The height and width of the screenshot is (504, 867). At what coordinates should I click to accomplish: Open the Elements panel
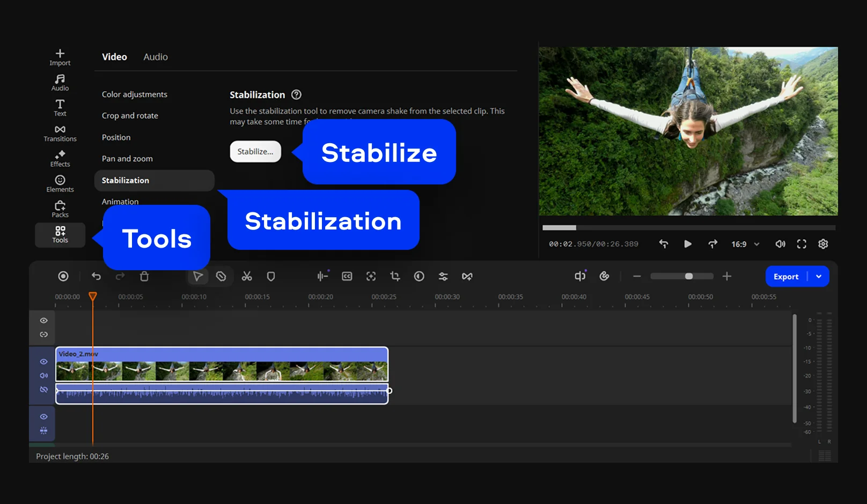pos(60,184)
